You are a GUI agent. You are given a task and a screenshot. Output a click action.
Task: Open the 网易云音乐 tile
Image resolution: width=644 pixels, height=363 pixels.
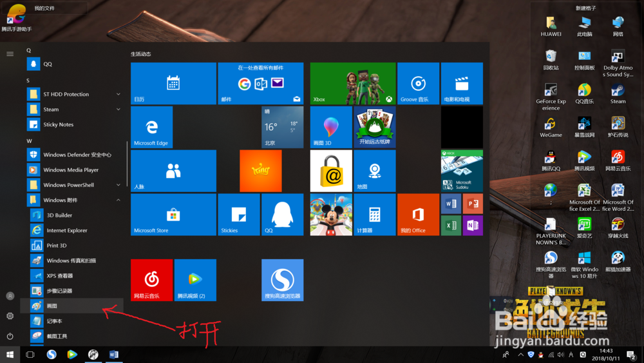tap(151, 280)
